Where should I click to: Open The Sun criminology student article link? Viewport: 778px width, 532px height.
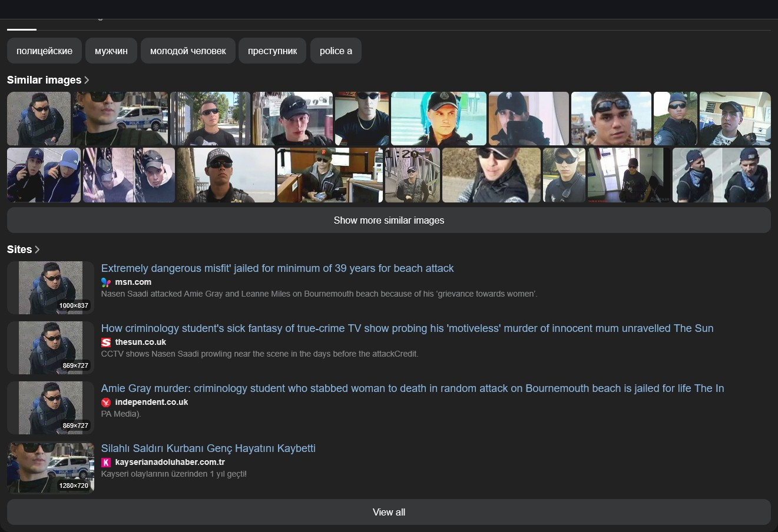tap(407, 328)
